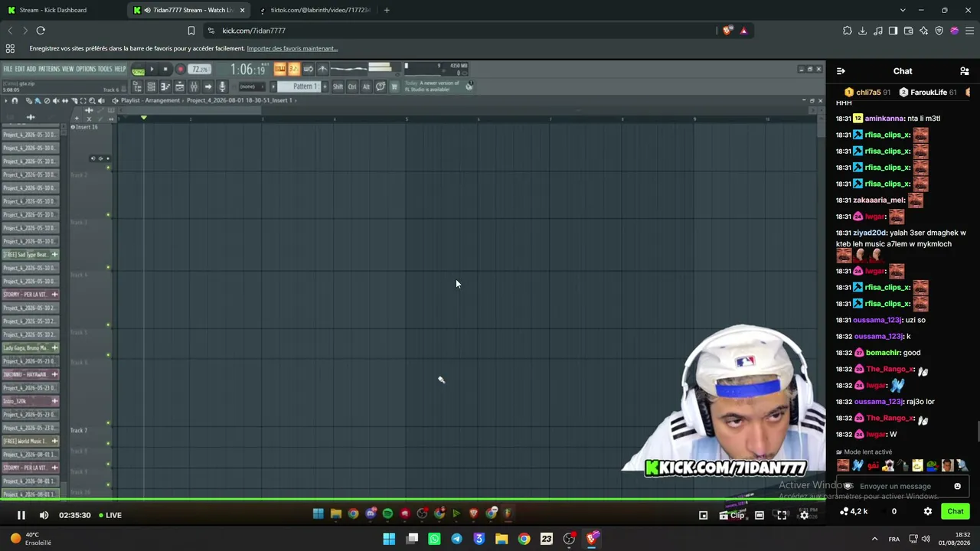The height and width of the screenshot is (551, 980).
Task: Select 'Lady Gaga, Bruno Ma...' clip in picker
Action: pos(30,348)
